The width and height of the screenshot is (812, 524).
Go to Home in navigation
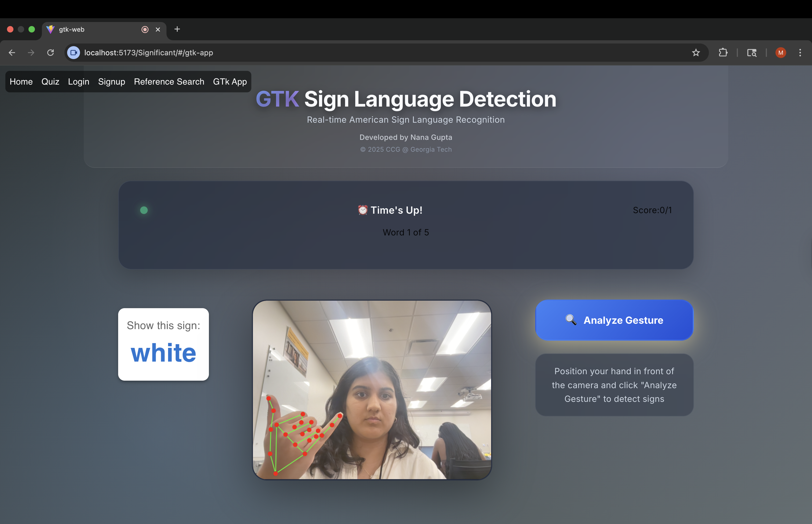(21, 82)
